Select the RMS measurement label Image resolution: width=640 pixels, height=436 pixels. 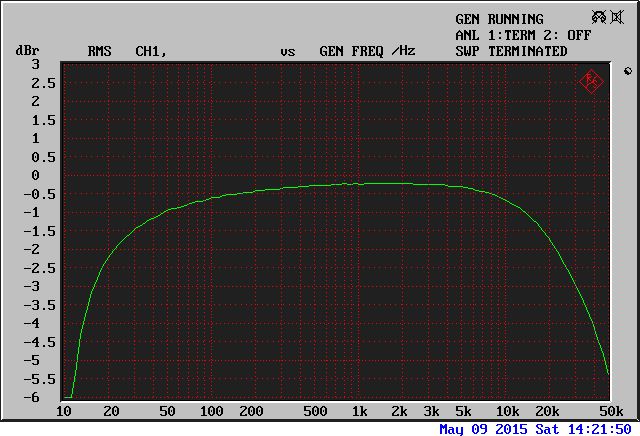coord(100,51)
